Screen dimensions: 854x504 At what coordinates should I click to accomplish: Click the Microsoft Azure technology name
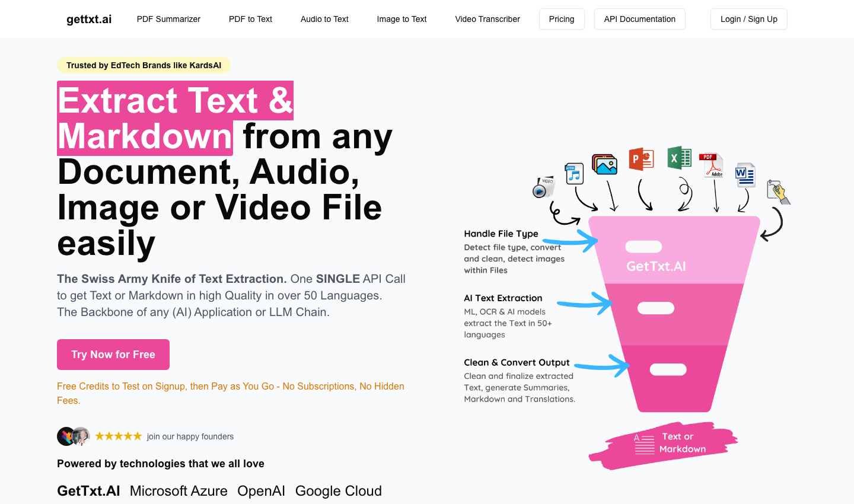click(179, 491)
